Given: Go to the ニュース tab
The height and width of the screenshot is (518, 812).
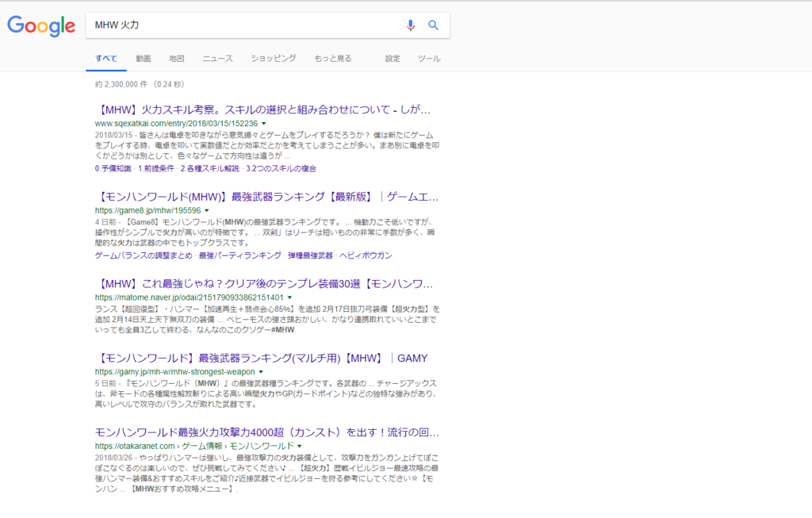Looking at the screenshot, I should [217, 59].
